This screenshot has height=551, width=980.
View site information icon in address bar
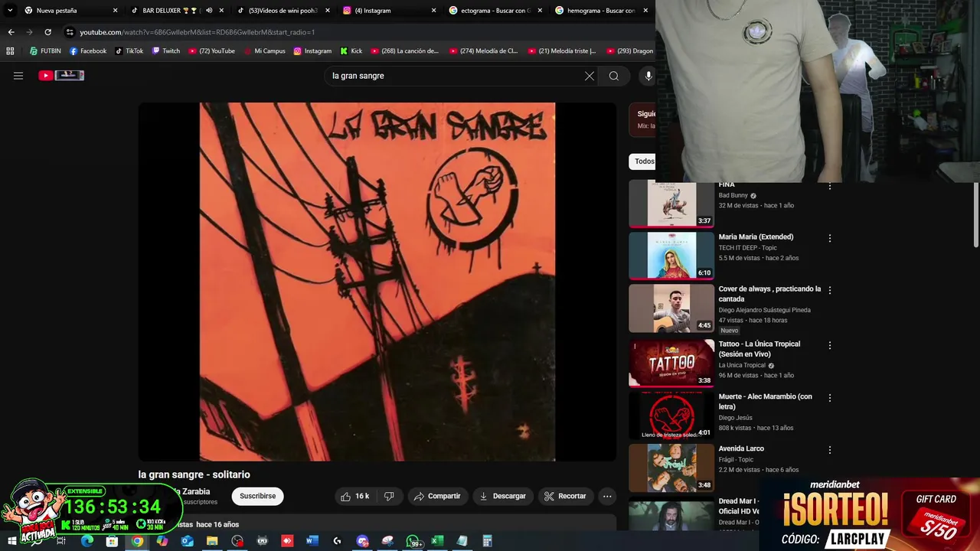70,32
